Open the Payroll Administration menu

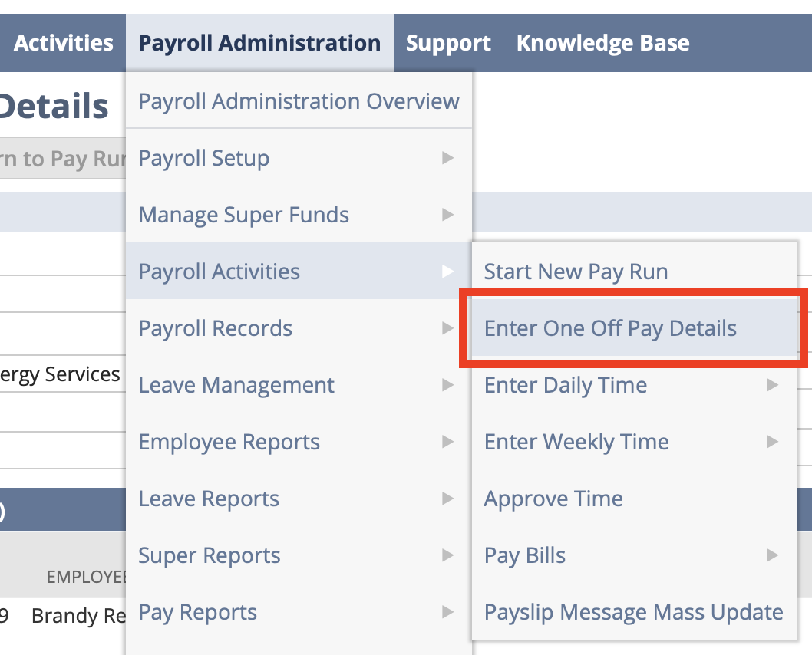click(259, 42)
